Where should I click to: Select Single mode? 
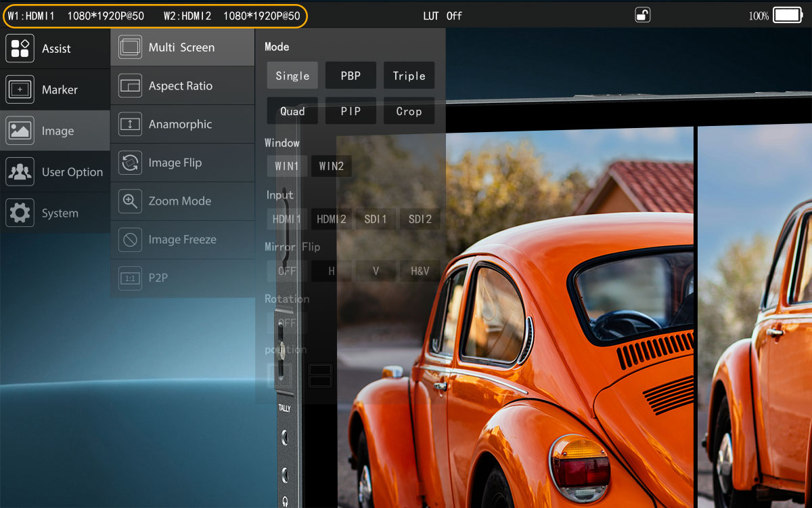pyautogui.click(x=292, y=76)
